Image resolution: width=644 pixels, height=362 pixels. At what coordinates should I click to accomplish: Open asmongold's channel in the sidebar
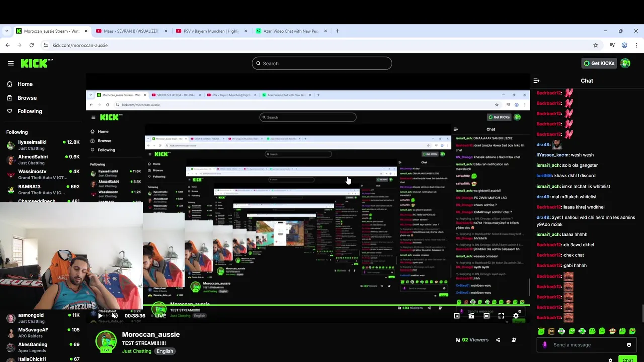pos(43,318)
